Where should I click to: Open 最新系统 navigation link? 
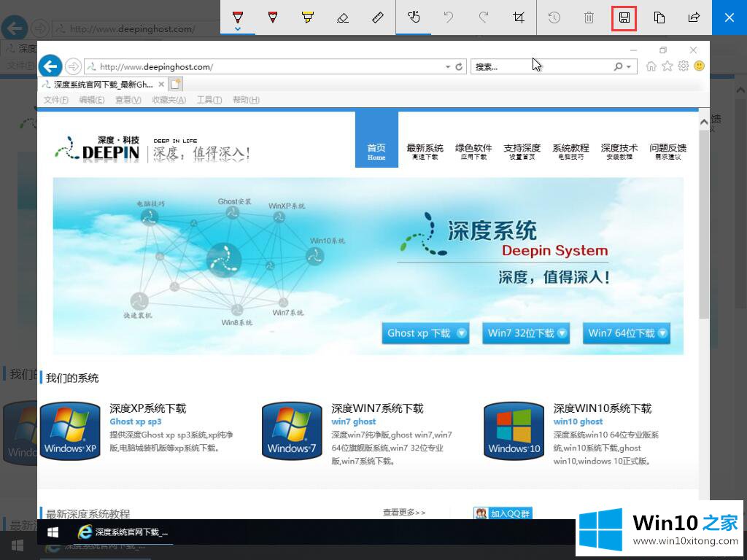(425, 152)
